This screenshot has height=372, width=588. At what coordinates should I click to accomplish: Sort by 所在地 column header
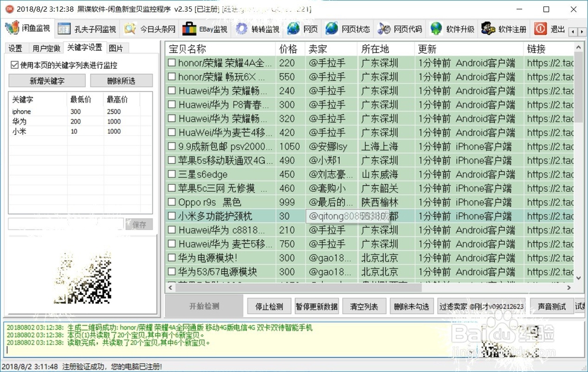[x=386, y=49]
